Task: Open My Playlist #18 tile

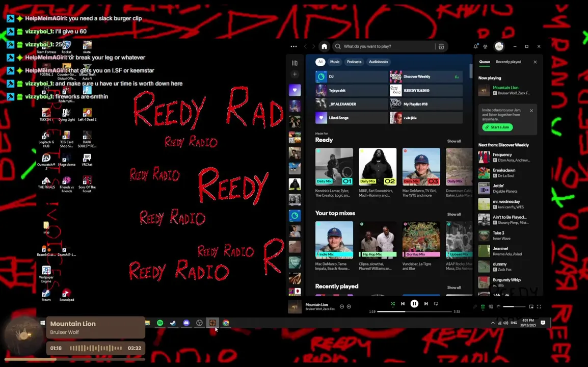Action: [x=426, y=104]
